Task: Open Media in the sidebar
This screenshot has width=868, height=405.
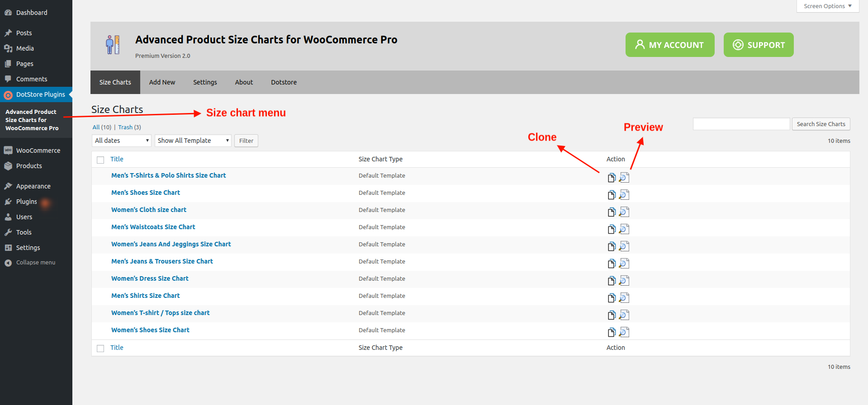Action: coord(36,48)
